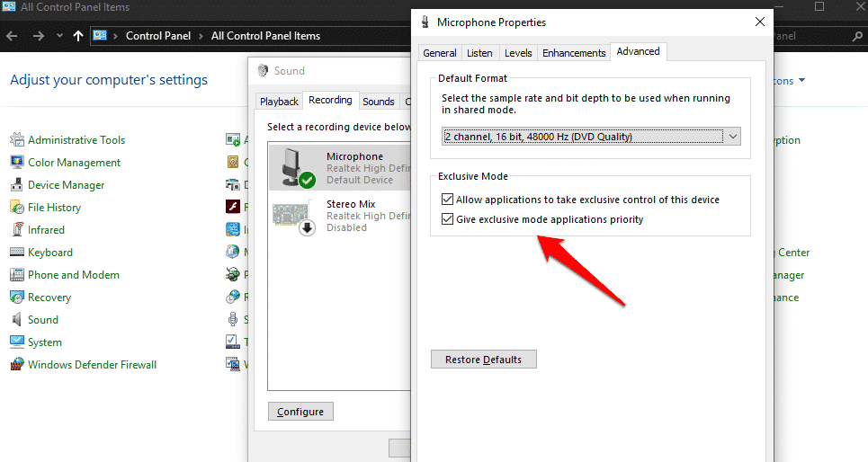Click the Microphone Properties title icon
The image size is (868, 462).
(425, 22)
